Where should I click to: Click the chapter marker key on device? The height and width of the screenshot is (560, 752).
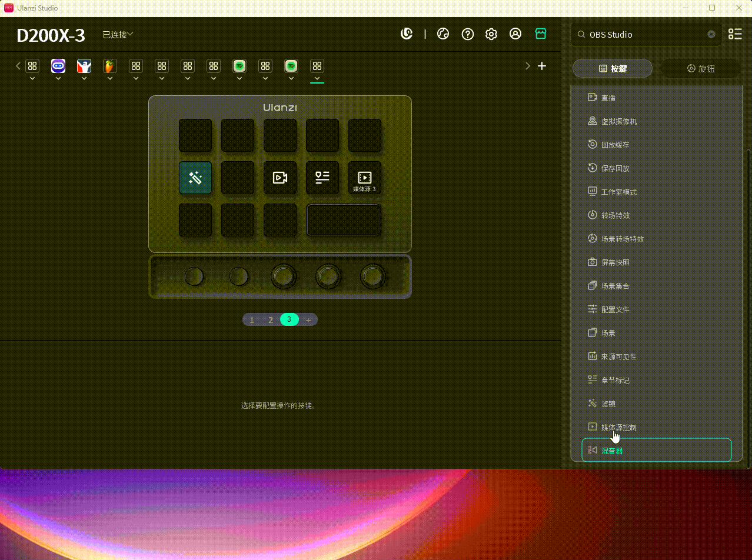pyautogui.click(x=322, y=178)
